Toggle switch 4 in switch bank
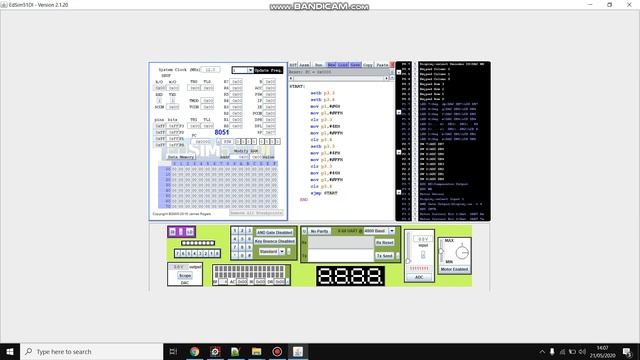The height and width of the screenshot is (360, 640). (x=195, y=253)
